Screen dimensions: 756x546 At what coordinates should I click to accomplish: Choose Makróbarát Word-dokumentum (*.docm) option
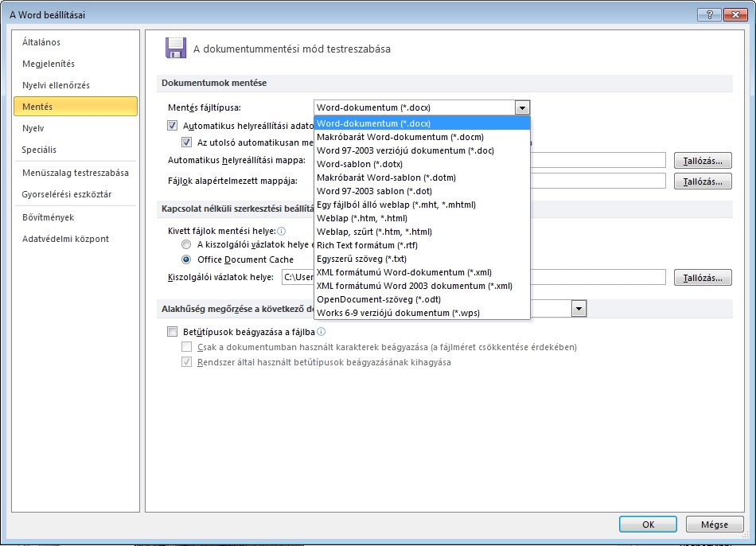(x=422, y=137)
